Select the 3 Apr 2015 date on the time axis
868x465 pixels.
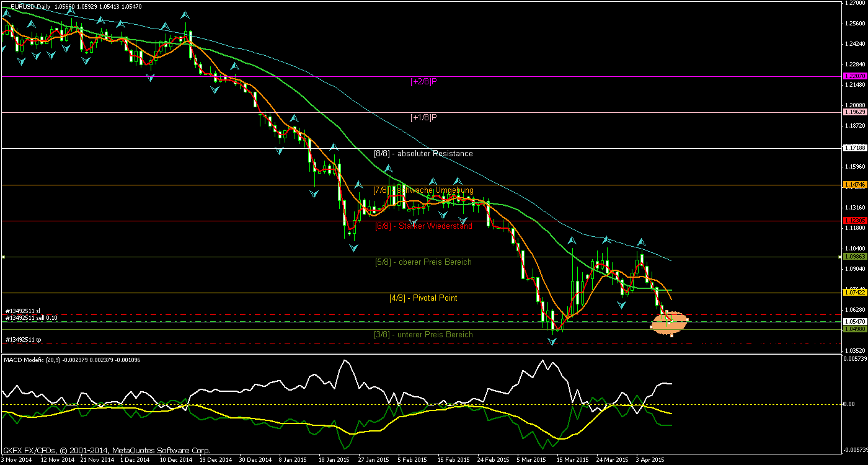pyautogui.click(x=650, y=460)
